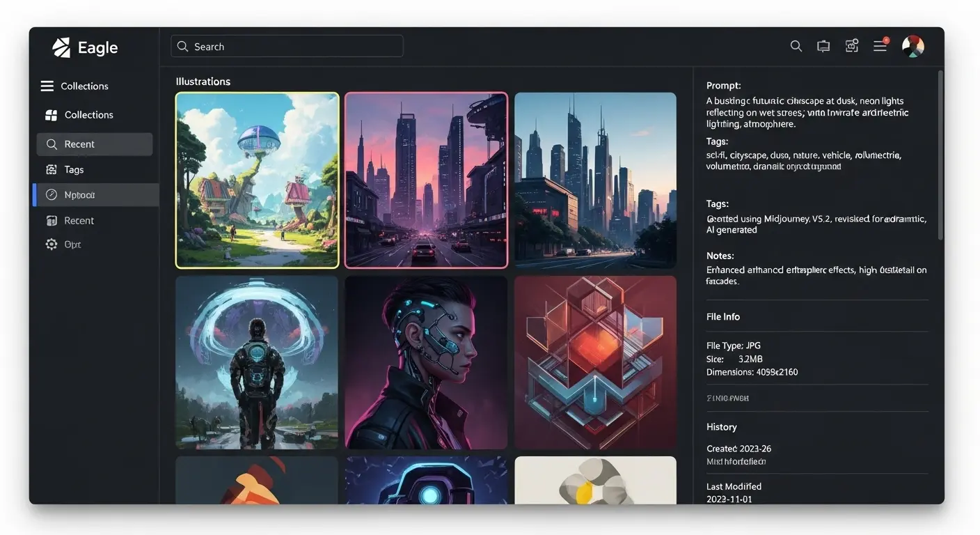Open the Recent item below the blue-marked entry

click(x=79, y=221)
